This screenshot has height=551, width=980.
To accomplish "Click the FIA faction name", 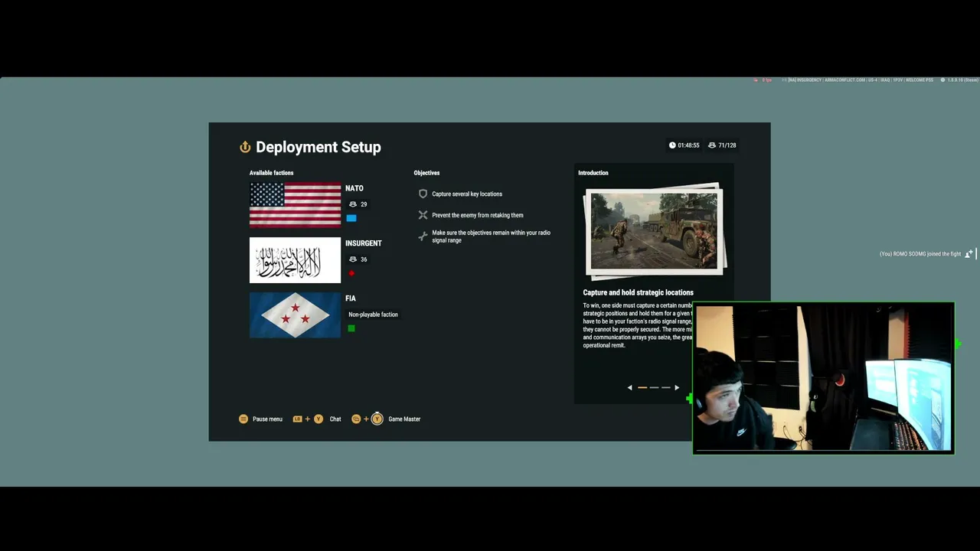I will coord(351,298).
